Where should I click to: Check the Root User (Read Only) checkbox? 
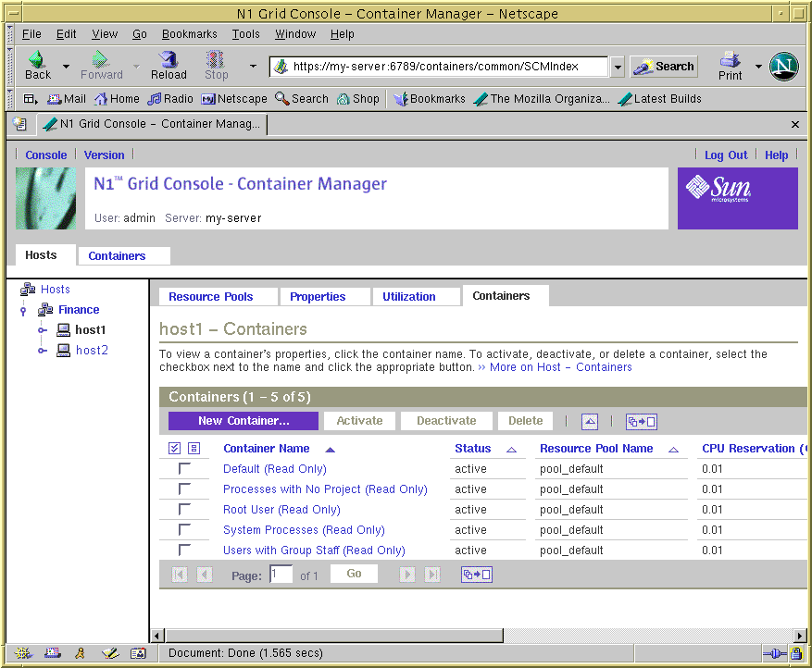(184, 509)
